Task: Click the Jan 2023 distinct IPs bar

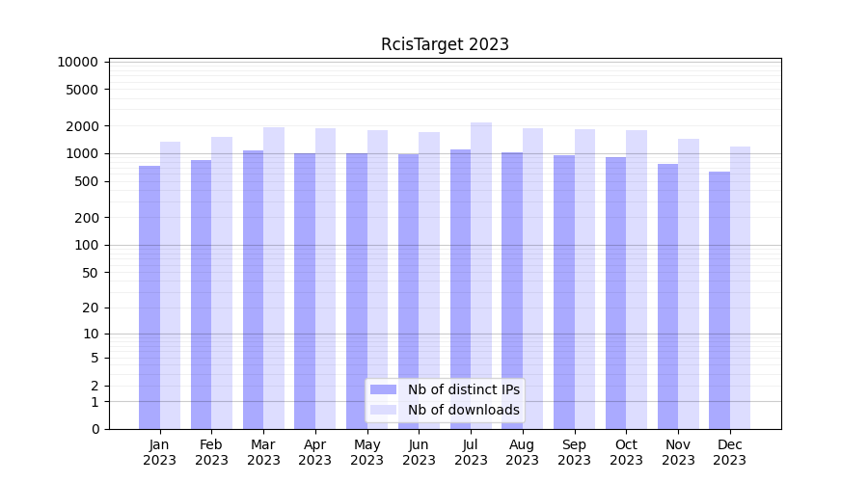Action: click(149, 297)
